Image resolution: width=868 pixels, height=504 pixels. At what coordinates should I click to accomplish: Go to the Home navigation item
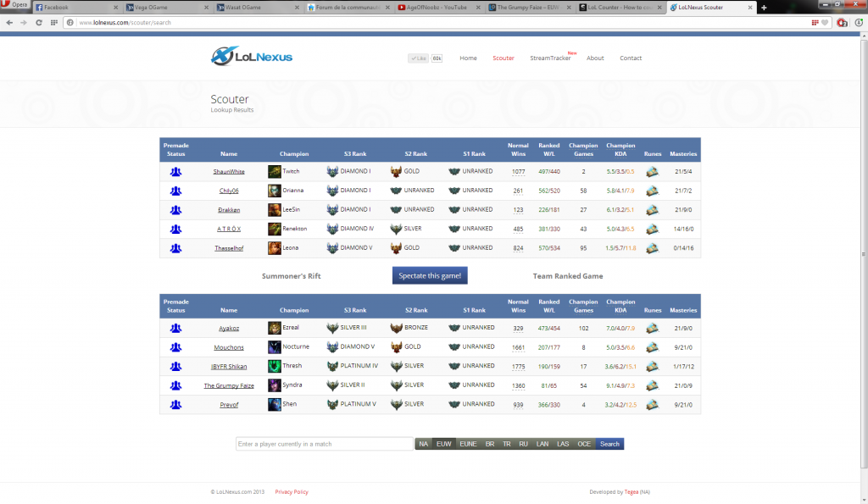tap(468, 58)
